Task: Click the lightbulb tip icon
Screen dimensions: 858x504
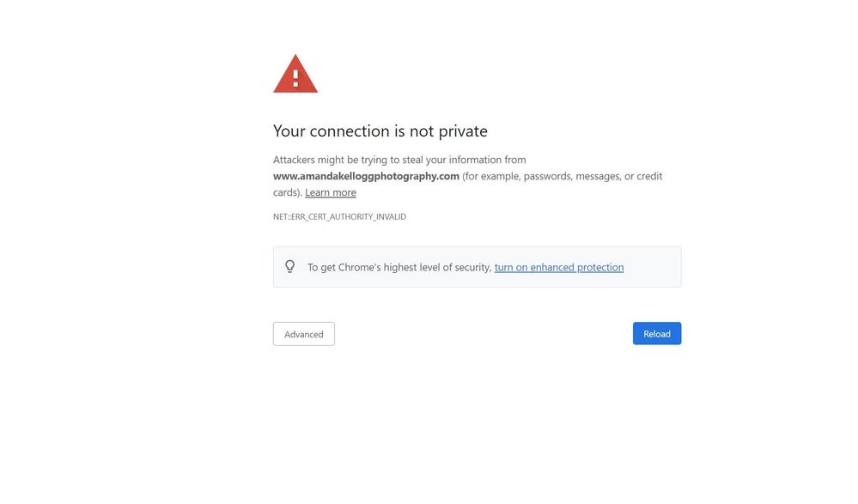Action: pyautogui.click(x=289, y=267)
